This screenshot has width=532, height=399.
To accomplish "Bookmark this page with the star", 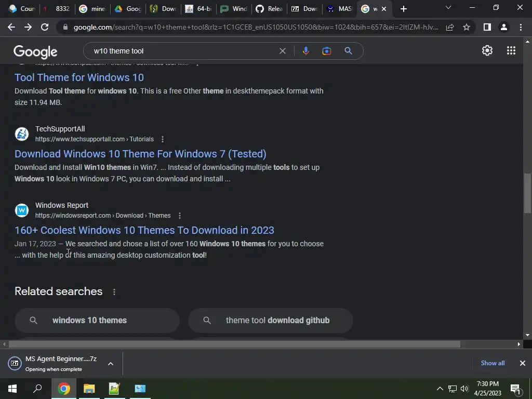I will (x=467, y=27).
